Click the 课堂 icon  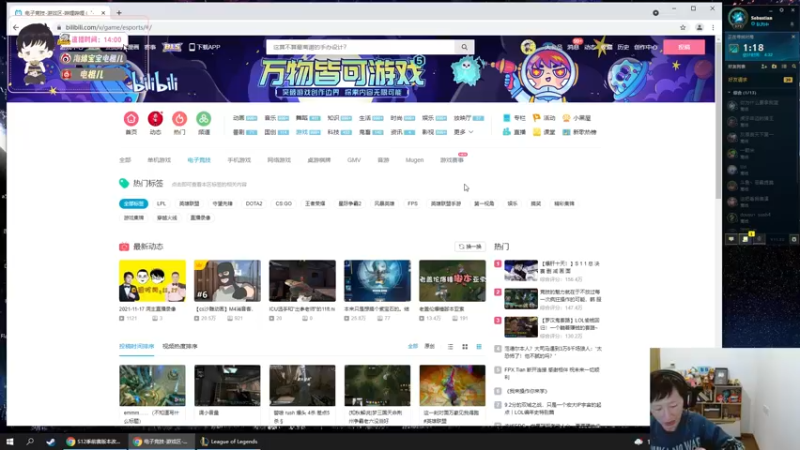536,132
